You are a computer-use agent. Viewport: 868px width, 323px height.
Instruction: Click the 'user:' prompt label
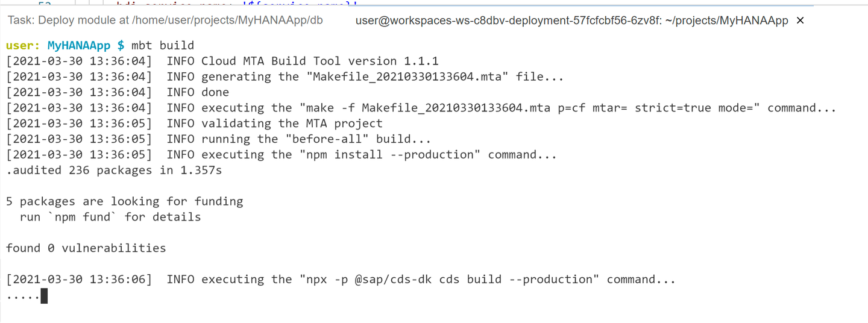coord(24,45)
